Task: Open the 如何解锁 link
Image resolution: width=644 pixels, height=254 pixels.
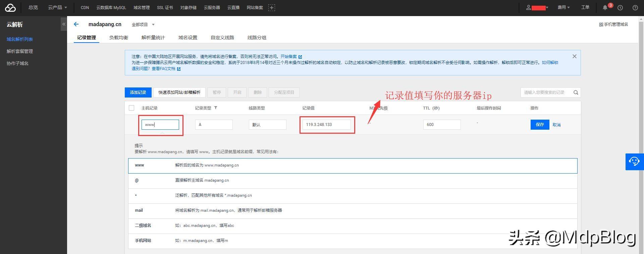Action: pyautogui.click(x=550, y=63)
